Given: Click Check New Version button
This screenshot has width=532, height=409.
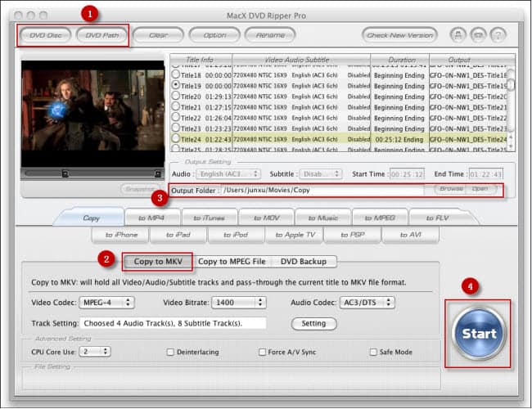Looking at the screenshot, I should (x=399, y=35).
